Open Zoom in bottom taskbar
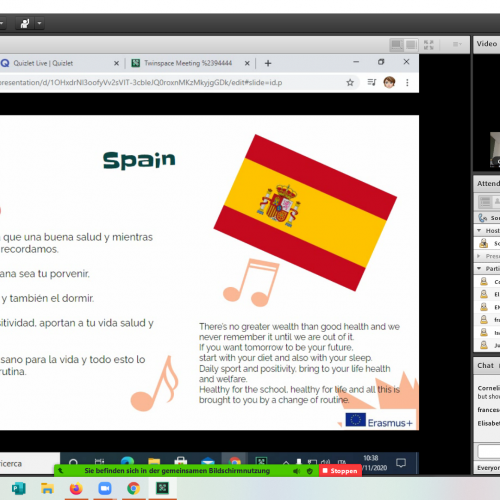Viewport: 500px width, 500px height. coord(105,489)
